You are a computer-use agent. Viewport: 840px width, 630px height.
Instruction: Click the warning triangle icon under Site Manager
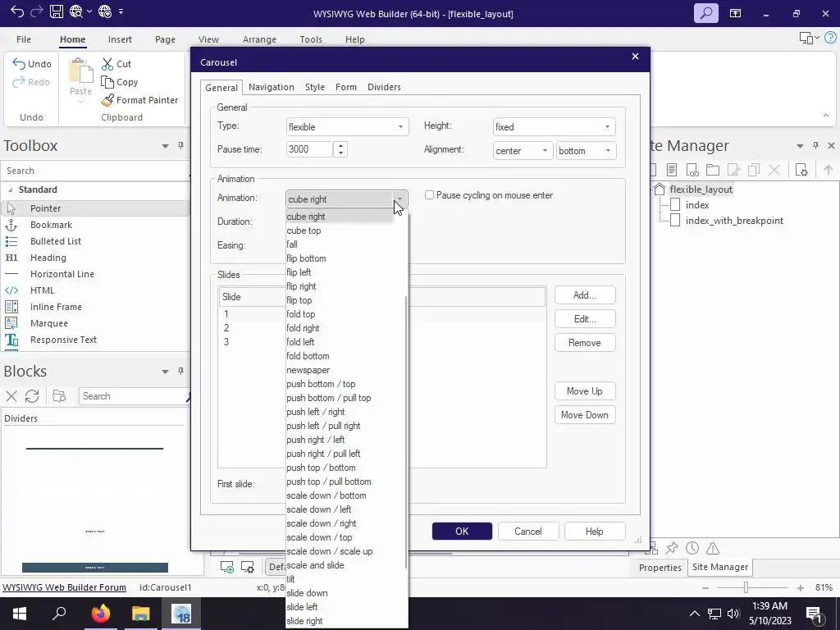(713, 548)
